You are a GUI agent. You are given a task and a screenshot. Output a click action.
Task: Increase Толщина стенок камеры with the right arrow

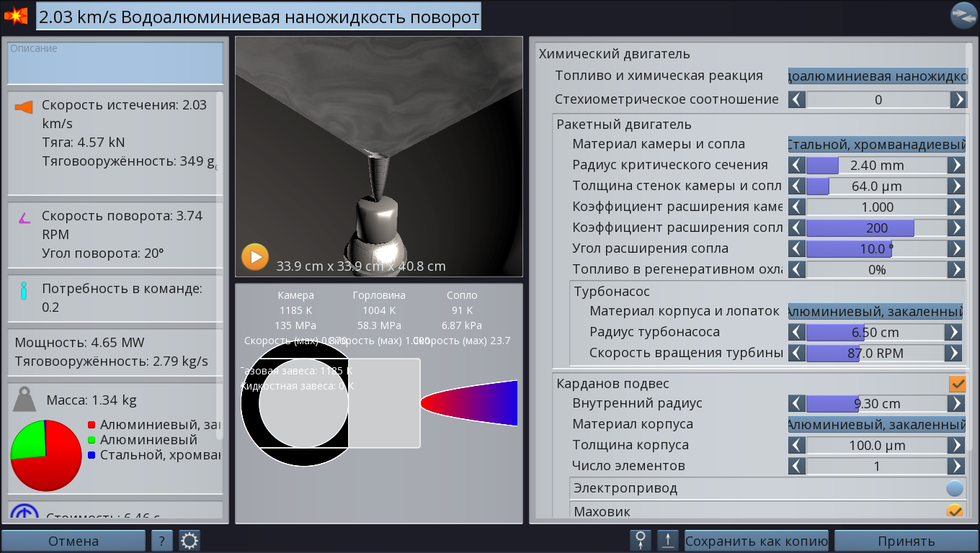(x=956, y=186)
